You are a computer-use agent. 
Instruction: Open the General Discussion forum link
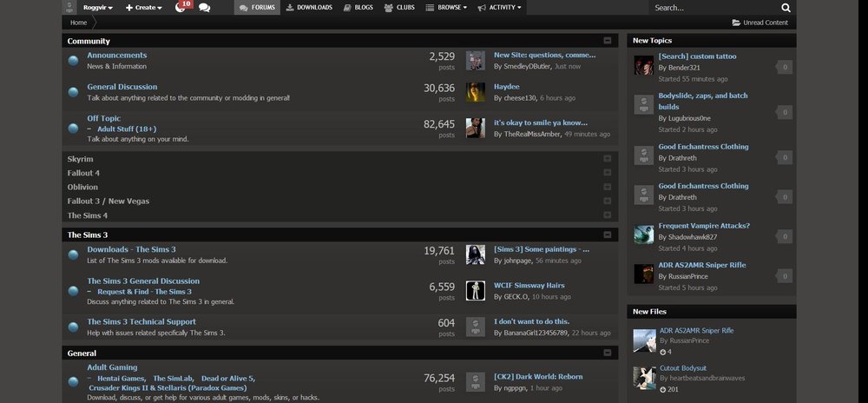(x=122, y=87)
